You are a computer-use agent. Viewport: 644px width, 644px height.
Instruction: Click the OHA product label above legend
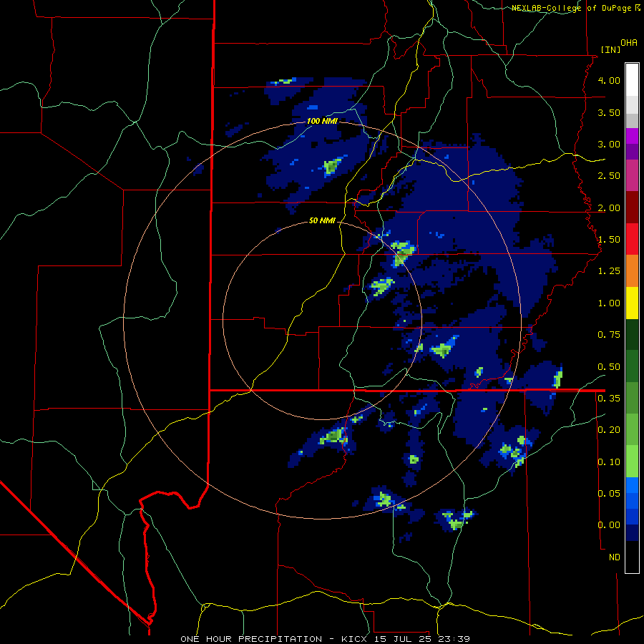click(x=629, y=43)
